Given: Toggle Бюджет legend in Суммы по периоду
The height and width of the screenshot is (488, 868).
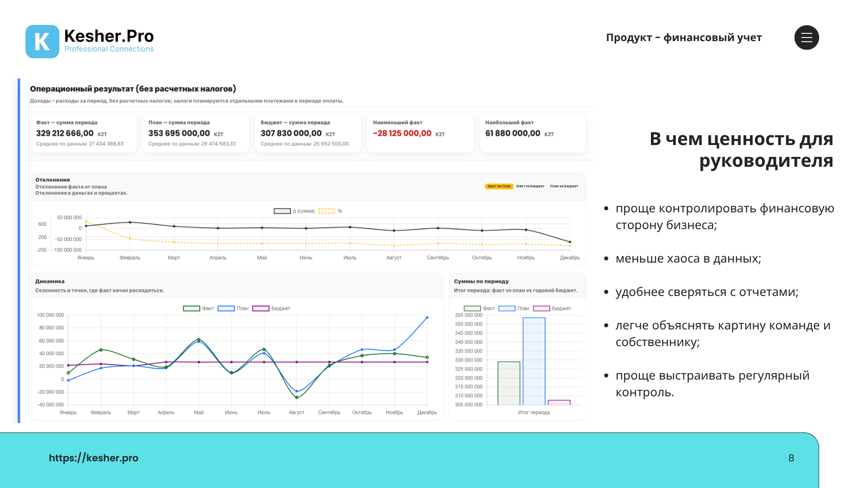Looking at the screenshot, I should 552,309.
